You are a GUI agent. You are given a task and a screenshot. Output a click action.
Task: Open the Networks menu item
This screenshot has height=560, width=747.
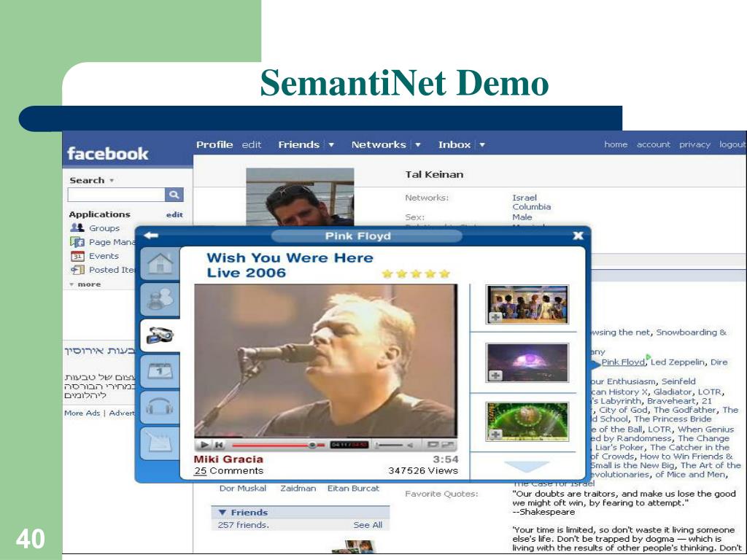point(379,145)
